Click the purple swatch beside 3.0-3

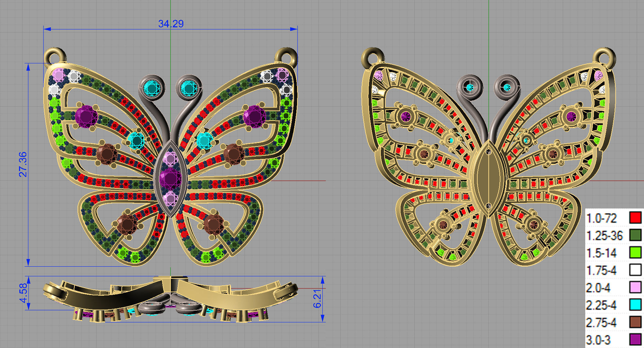635,339
